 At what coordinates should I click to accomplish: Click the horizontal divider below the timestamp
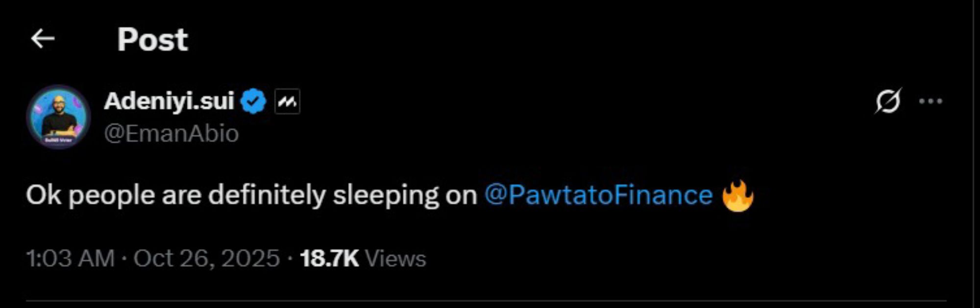tap(486, 301)
